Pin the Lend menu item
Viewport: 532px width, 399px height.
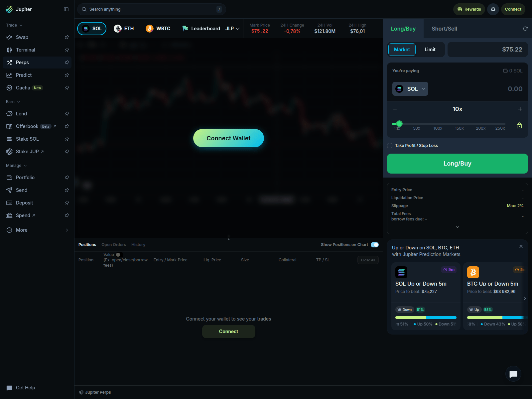[67, 114]
